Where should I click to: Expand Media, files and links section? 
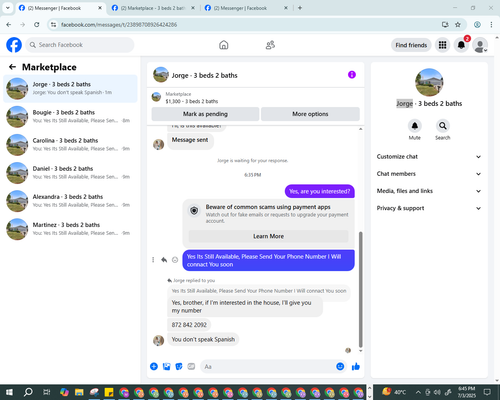429,191
